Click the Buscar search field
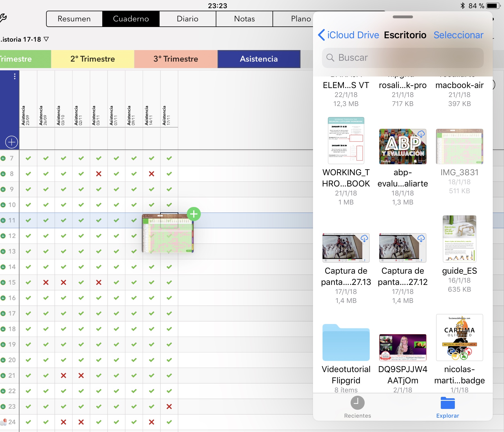Screen dimensions: 504x432 click(x=403, y=58)
